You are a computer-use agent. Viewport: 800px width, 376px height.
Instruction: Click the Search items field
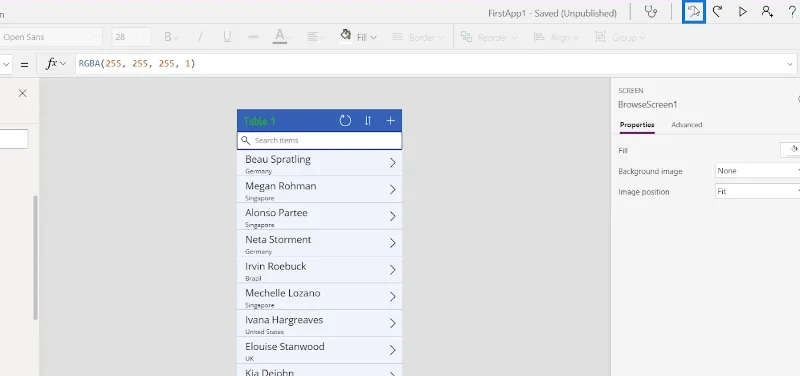[319, 140]
